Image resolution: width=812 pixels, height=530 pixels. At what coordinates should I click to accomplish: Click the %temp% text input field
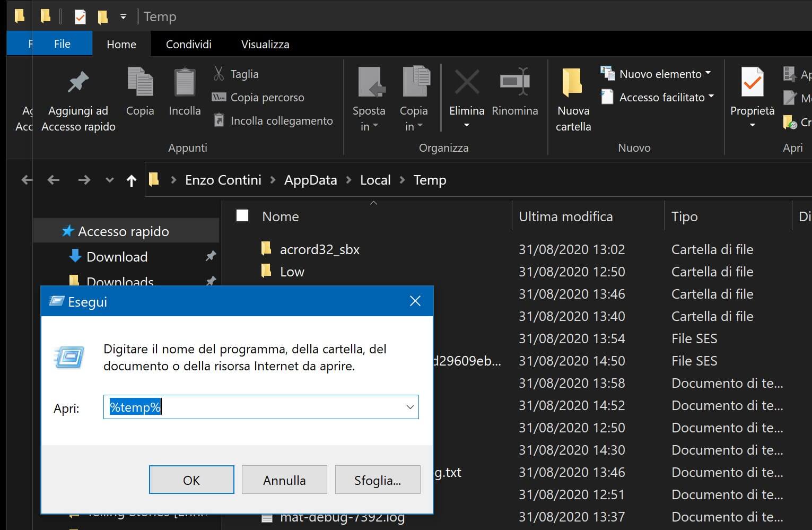255,407
